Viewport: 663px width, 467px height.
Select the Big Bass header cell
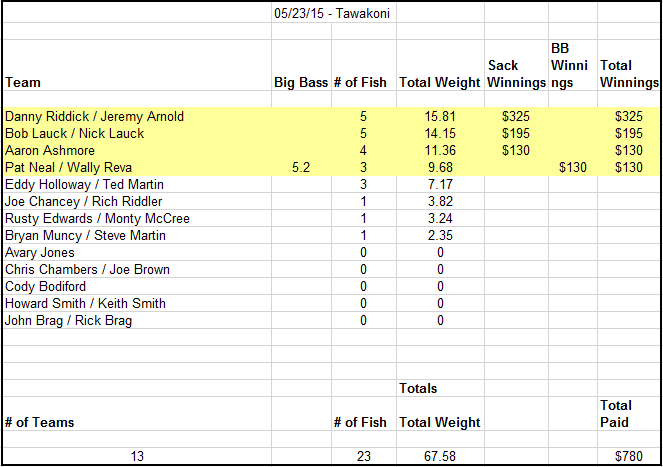(x=301, y=65)
